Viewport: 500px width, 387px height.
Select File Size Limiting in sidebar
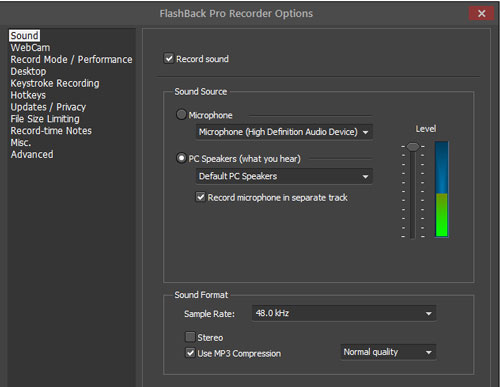click(45, 119)
